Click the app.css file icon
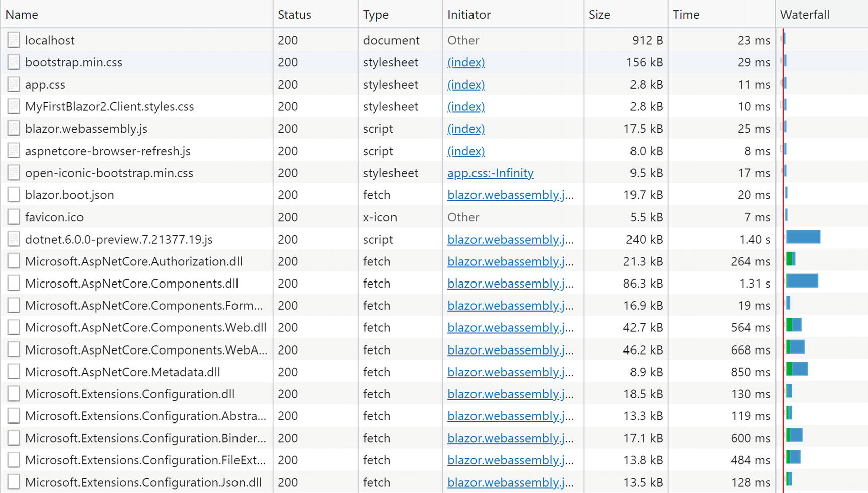The height and width of the screenshot is (493, 868). (x=14, y=85)
